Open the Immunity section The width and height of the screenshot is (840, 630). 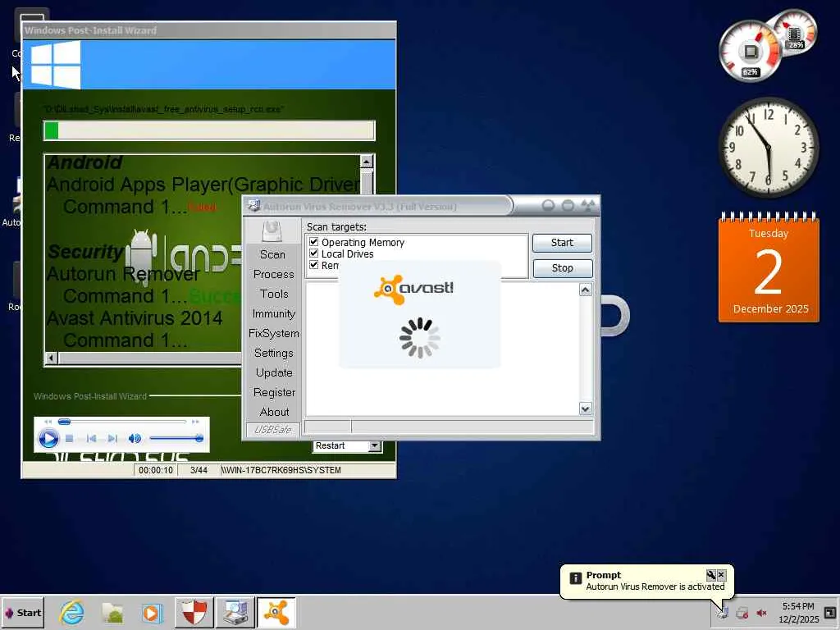274,314
